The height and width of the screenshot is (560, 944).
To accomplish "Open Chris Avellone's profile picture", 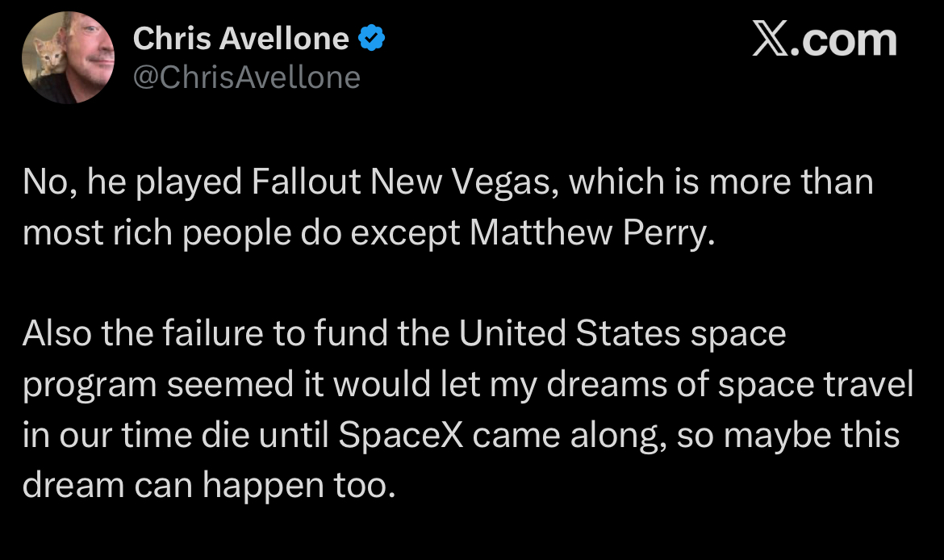I will point(68,57).
